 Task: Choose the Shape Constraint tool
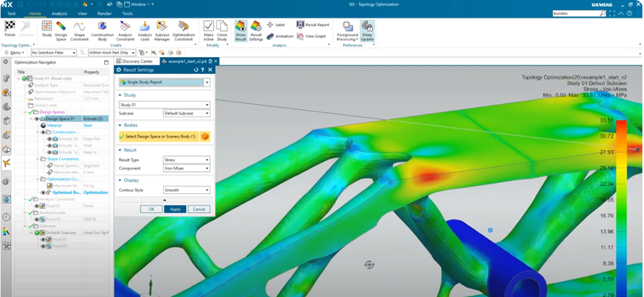(79, 30)
